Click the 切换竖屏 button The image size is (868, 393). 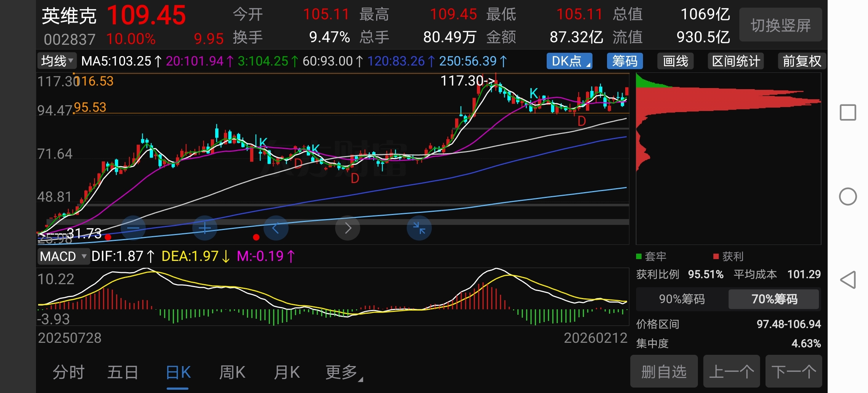[x=780, y=25]
